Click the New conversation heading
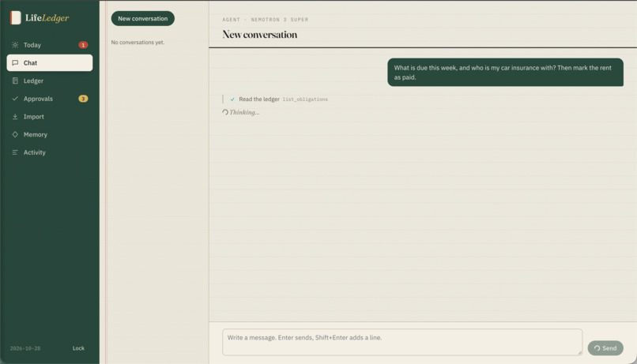Screen dimensions: 637x364 (259, 35)
